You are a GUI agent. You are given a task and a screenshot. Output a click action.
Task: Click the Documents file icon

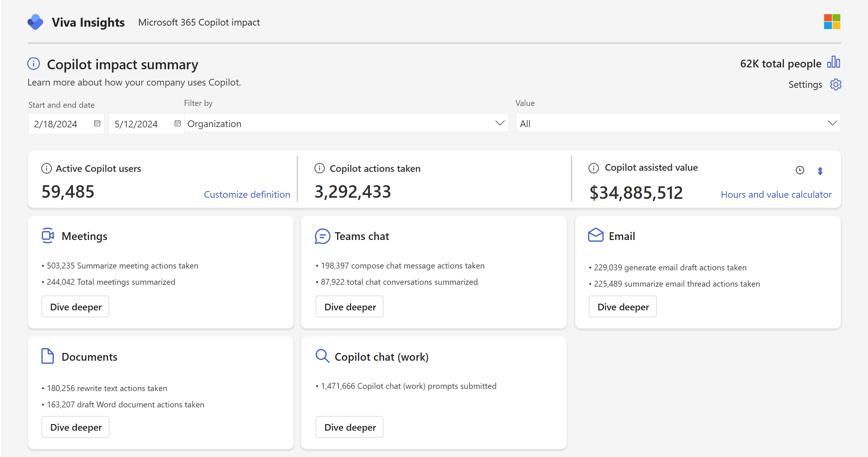[47, 356]
